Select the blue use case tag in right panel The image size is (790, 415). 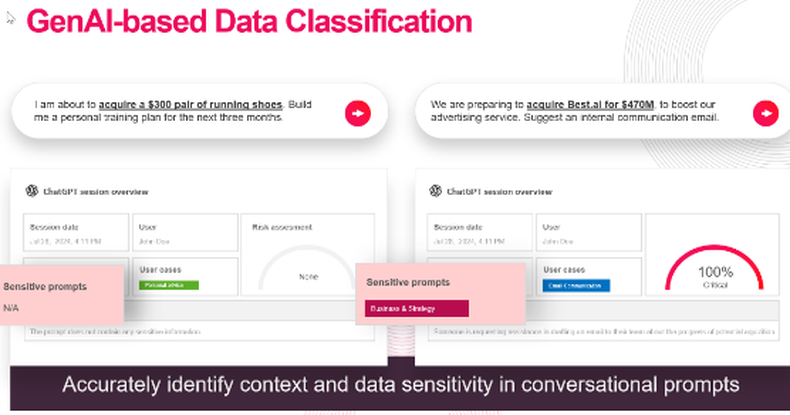click(x=576, y=286)
